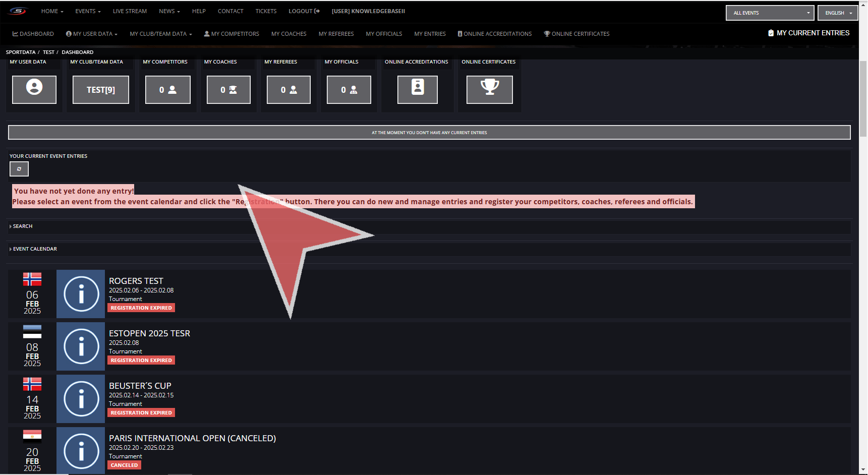Screen dimensions: 868x475
Task: Open the English language dropdown
Action: click(x=837, y=13)
